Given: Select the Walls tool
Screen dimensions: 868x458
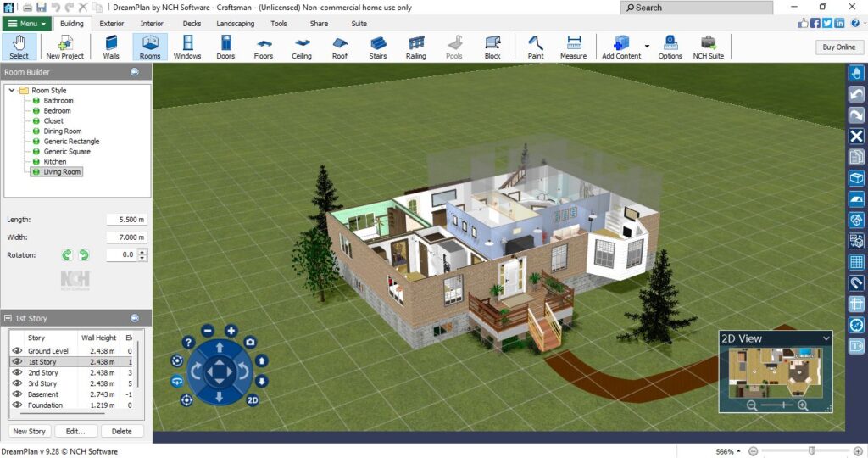Looking at the screenshot, I should (x=111, y=47).
